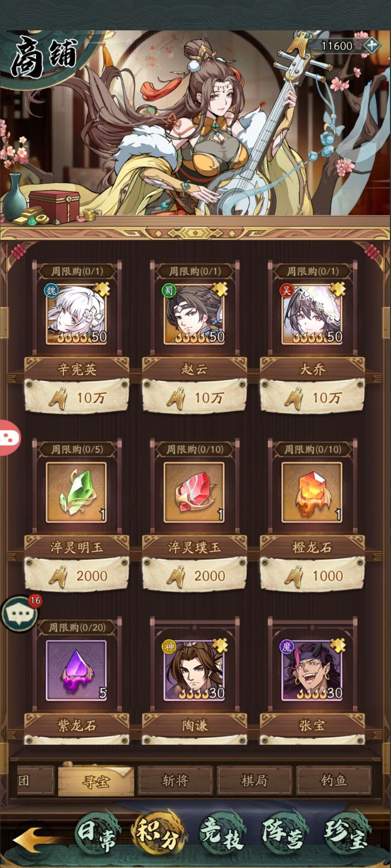
Task: Select the 张宝 demon hero portrait
Action: (312, 671)
